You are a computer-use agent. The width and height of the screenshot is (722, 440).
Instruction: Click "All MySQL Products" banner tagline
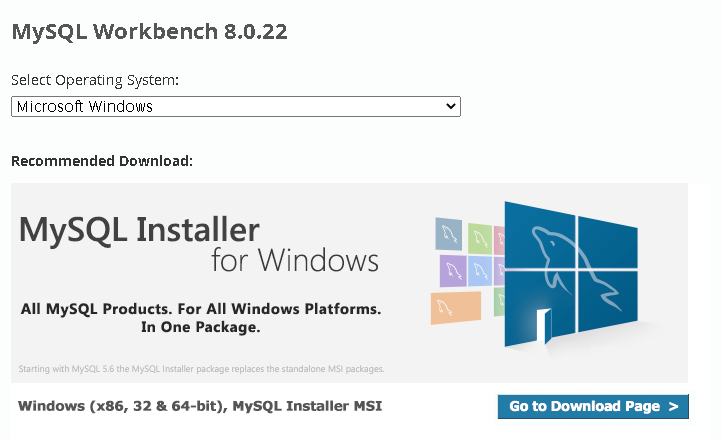(200, 309)
